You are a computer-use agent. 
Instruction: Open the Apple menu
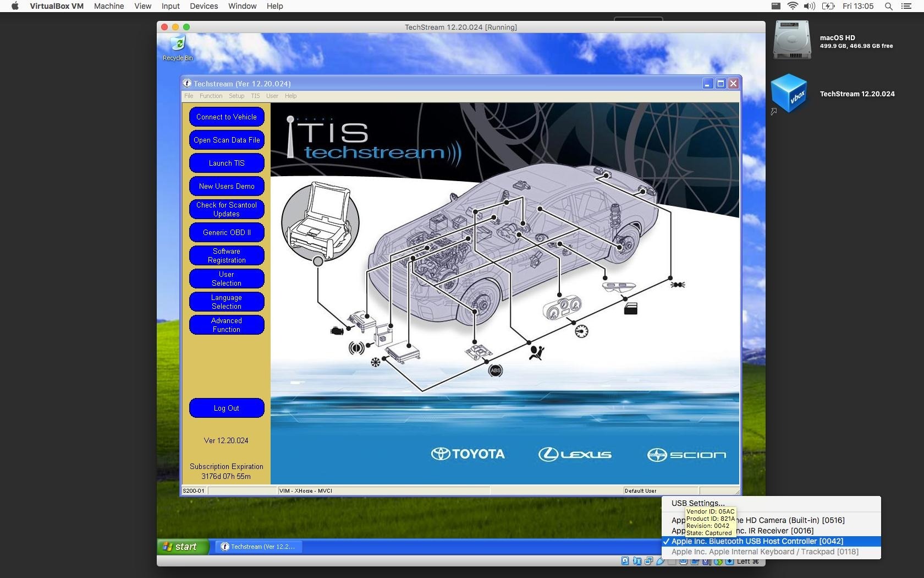[x=15, y=6]
